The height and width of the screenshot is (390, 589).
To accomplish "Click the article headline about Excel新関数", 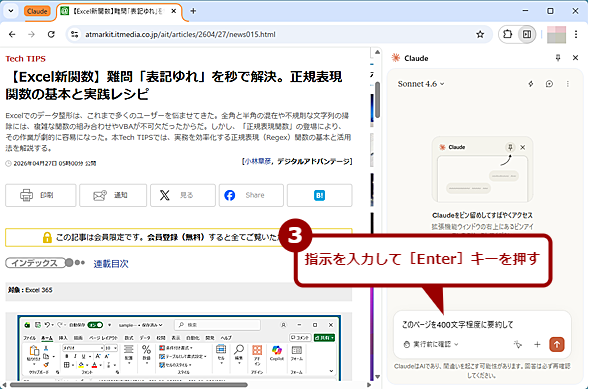I will click(174, 85).
